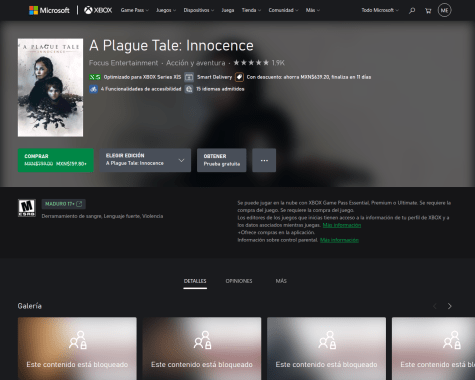This screenshot has height=380, width=475.
Task: Expand the Game Pass menu
Action: [135, 10]
